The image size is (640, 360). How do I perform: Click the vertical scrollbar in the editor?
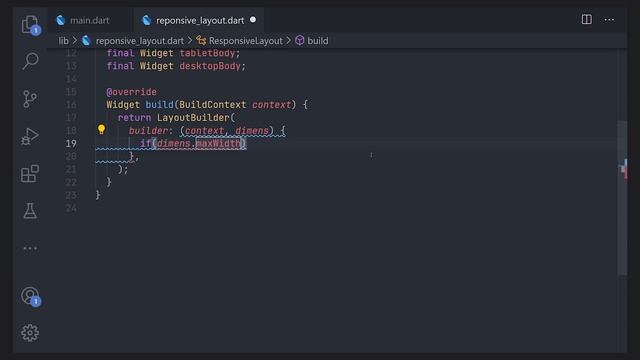(x=622, y=198)
